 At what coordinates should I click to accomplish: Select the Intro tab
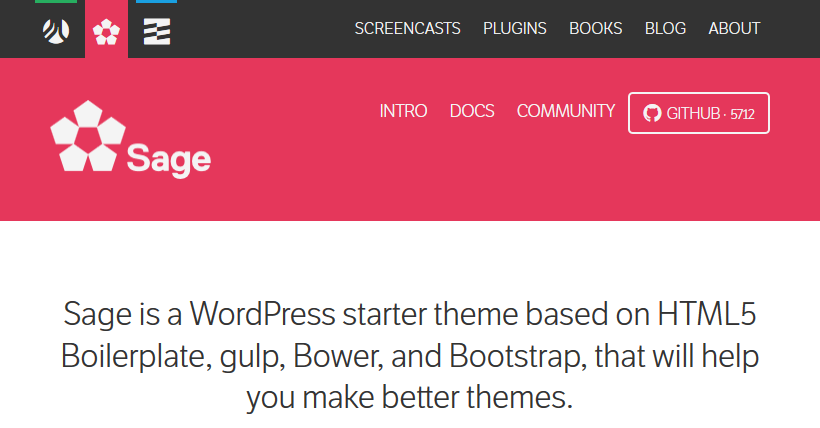coord(403,111)
